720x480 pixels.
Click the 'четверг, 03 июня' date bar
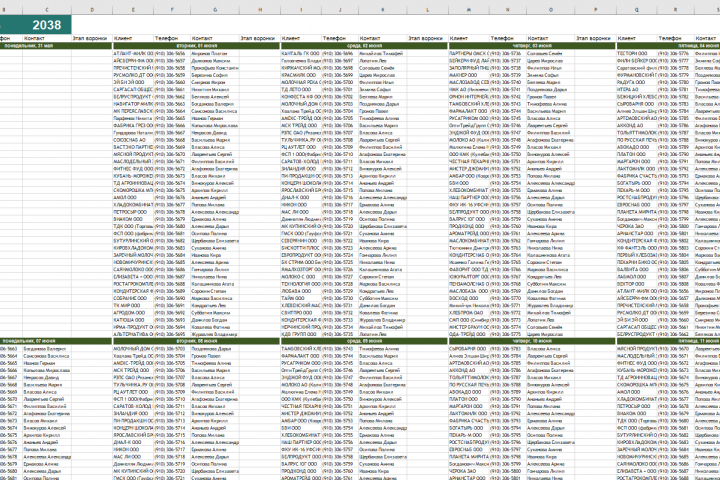tap(532, 46)
